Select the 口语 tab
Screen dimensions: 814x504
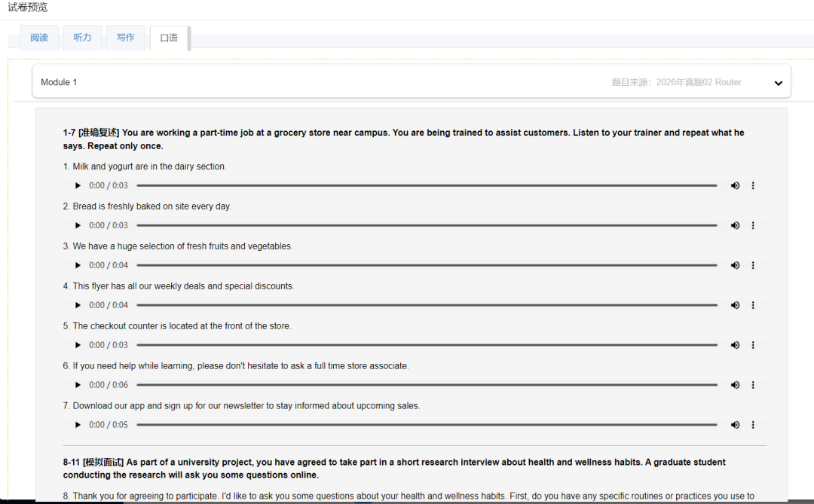click(170, 38)
